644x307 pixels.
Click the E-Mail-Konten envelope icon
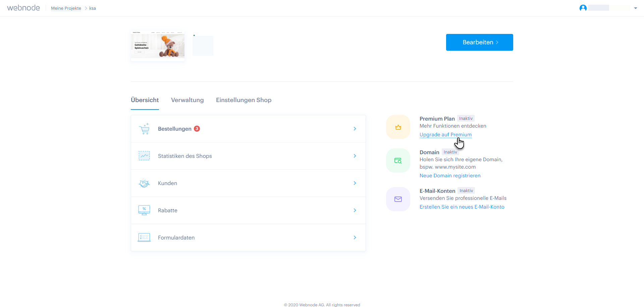(398, 199)
